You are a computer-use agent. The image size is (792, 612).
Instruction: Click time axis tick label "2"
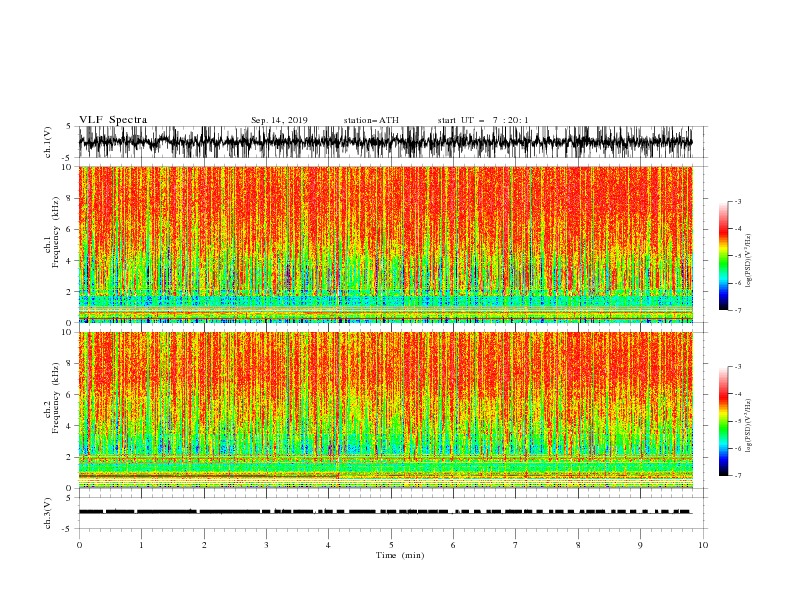204,545
